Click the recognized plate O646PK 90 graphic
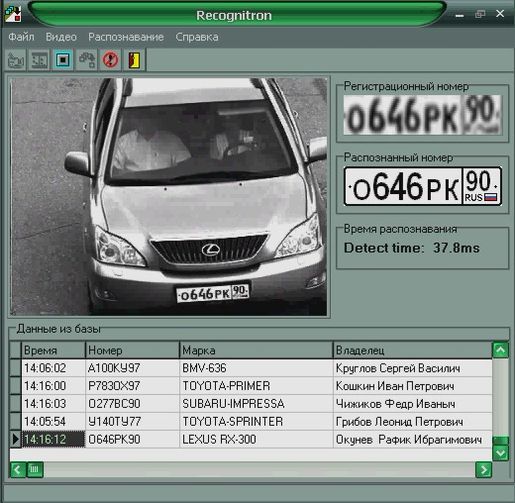 pyautogui.click(x=423, y=186)
